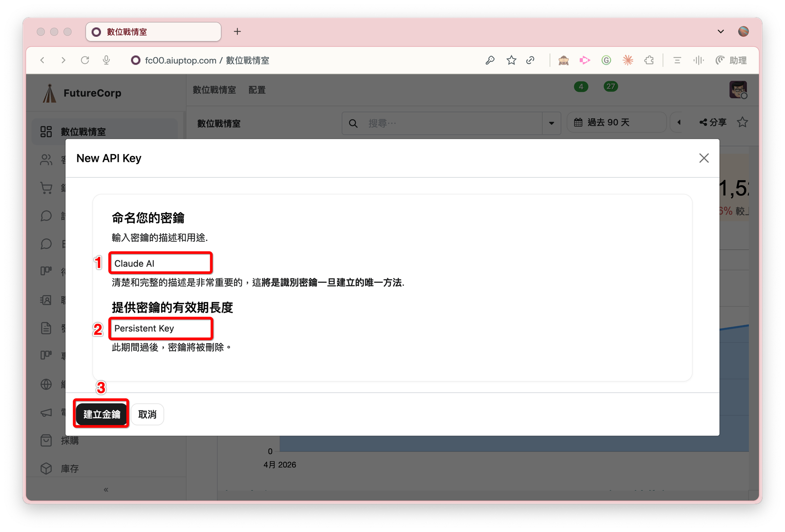Click the green badge showing 27
Screen dimensions: 785x532
610,87
